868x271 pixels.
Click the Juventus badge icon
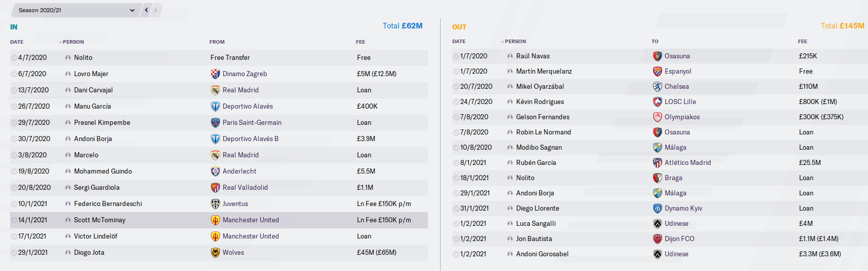[x=215, y=204]
